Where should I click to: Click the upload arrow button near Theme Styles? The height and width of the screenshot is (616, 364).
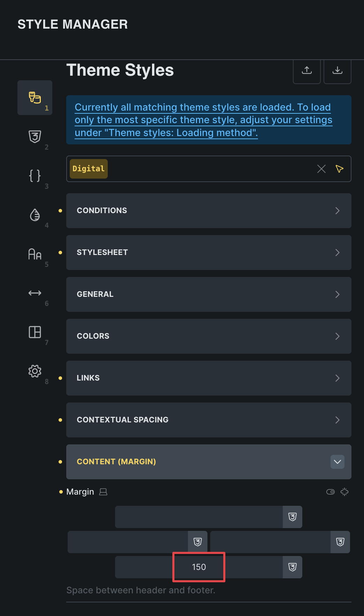(307, 70)
